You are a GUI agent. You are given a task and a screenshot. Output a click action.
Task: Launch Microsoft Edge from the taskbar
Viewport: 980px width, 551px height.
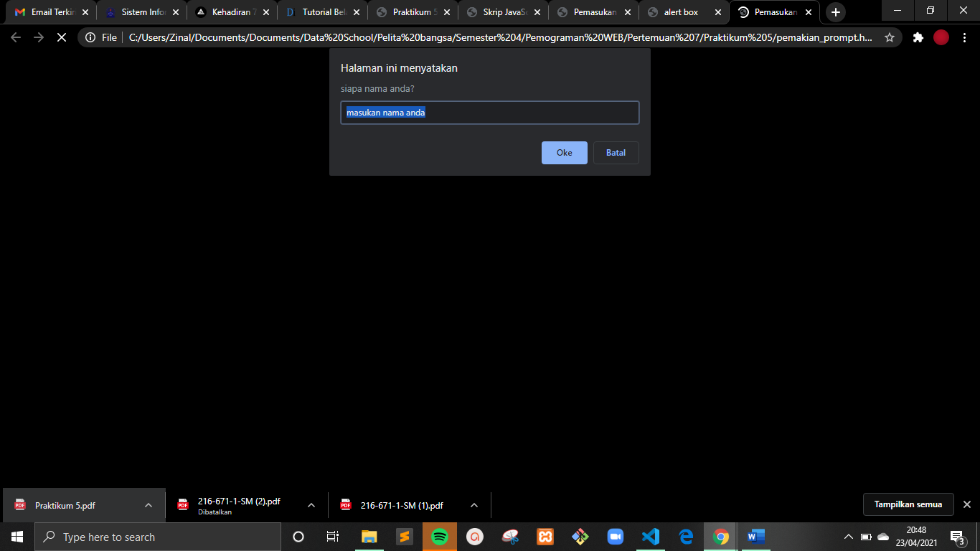pyautogui.click(x=685, y=536)
